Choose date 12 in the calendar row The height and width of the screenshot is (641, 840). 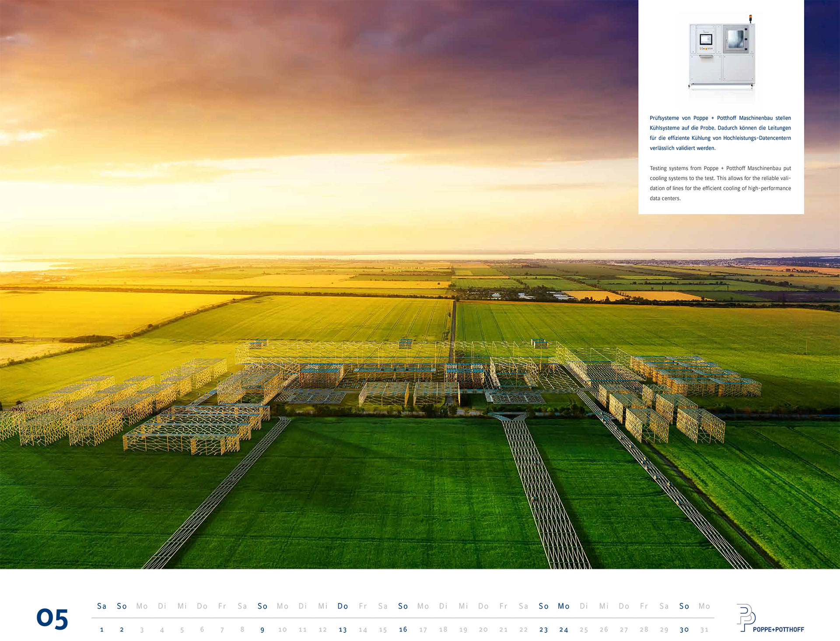(323, 630)
